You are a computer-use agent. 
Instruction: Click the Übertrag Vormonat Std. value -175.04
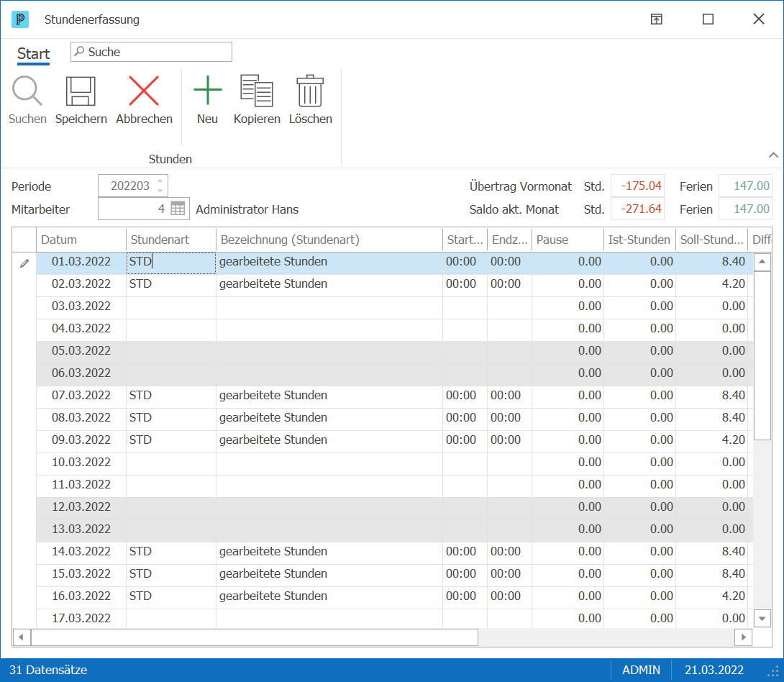coord(638,186)
